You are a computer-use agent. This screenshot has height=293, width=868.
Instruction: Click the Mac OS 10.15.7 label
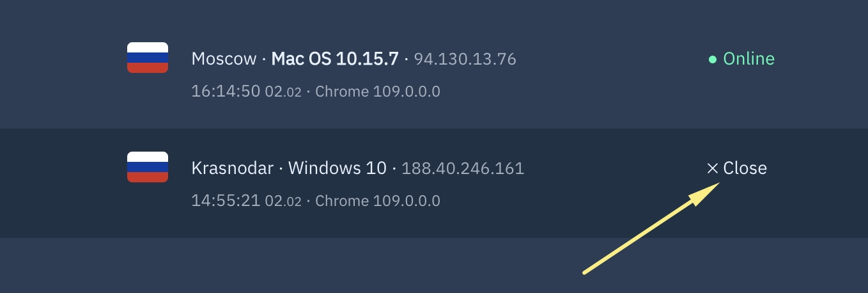point(335,59)
